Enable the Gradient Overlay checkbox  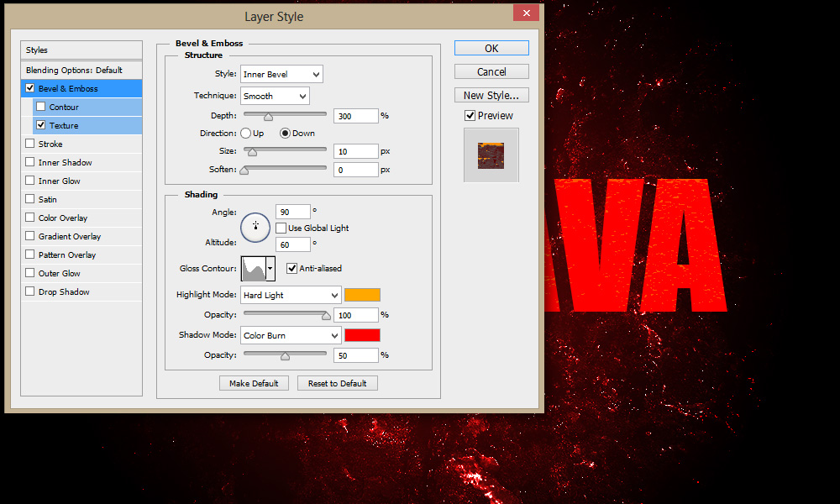tap(30, 236)
